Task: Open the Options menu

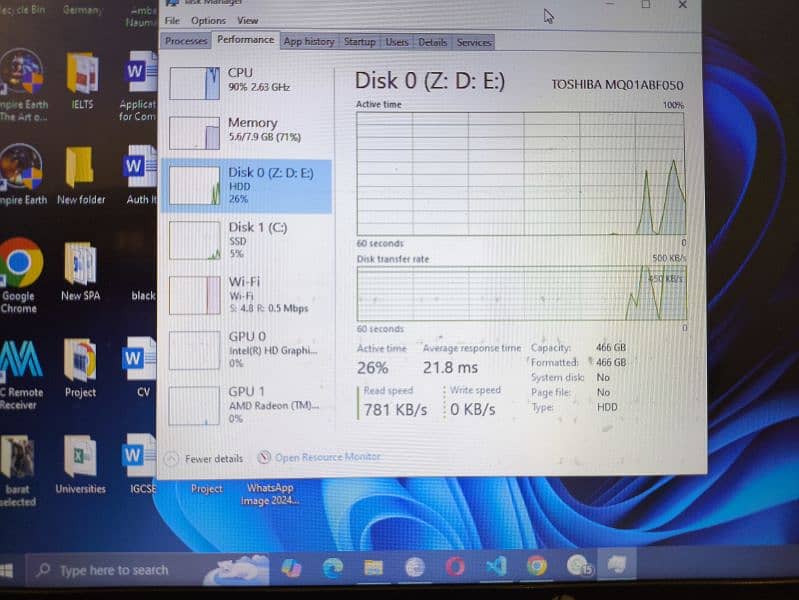Action: (x=208, y=20)
